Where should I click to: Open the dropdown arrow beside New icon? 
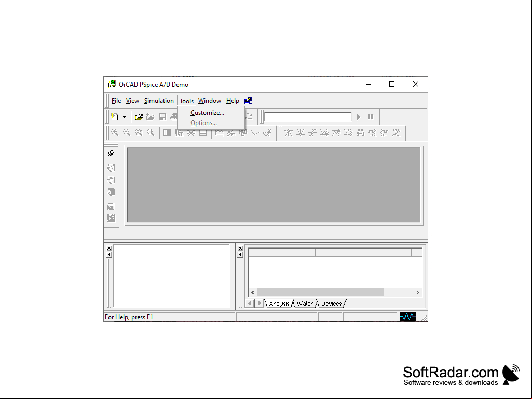pos(125,117)
